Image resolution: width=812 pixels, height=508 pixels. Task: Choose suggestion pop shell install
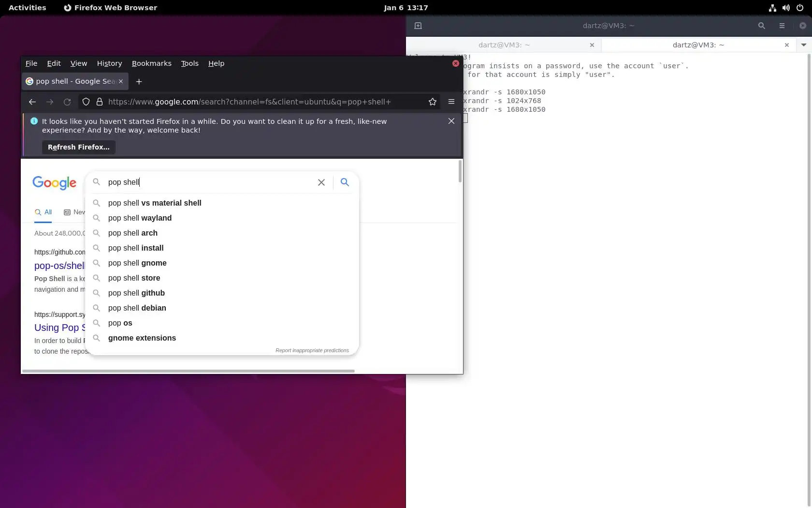pyautogui.click(x=222, y=248)
